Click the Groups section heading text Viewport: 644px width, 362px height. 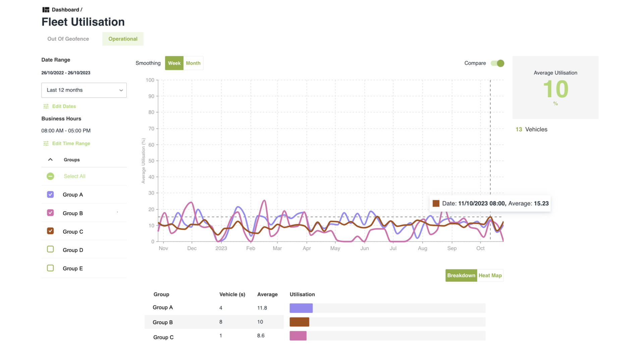click(72, 160)
